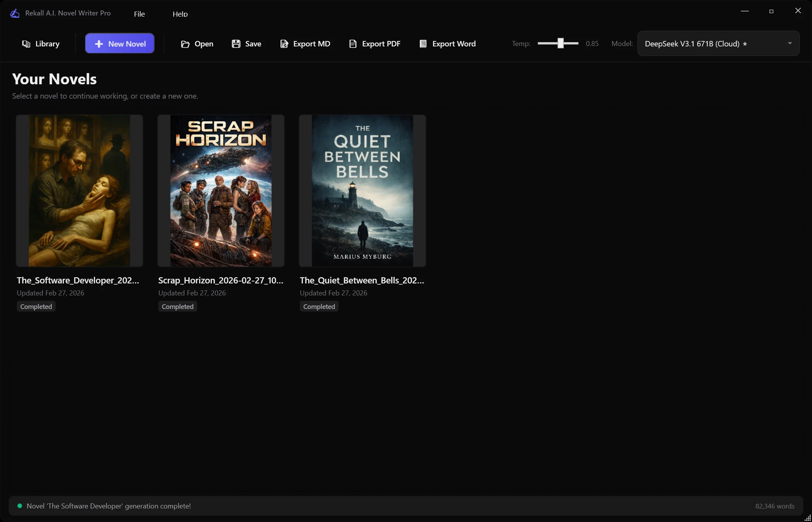Click the Export MD icon
The width and height of the screenshot is (812, 522).
point(284,44)
